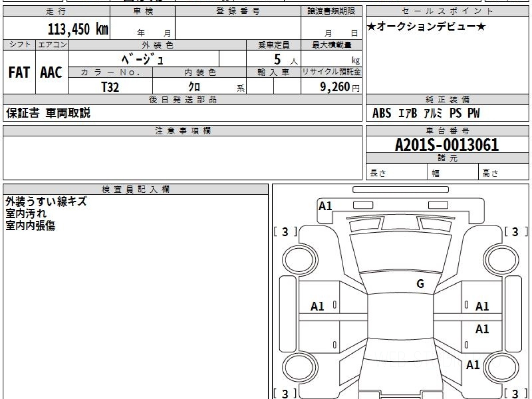Click the 113,450 km mileage value
The image size is (532, 399).
78,29
